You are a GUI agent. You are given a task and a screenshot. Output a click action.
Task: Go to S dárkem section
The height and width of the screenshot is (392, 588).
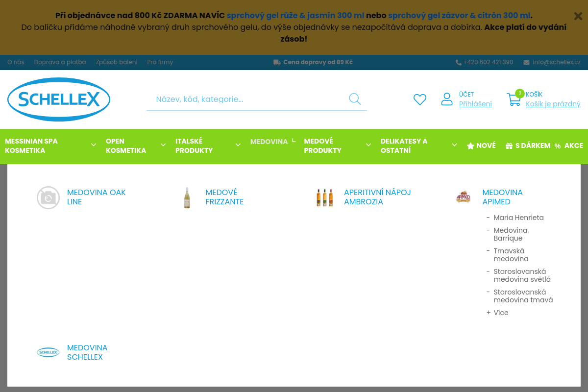click(533, 146)
